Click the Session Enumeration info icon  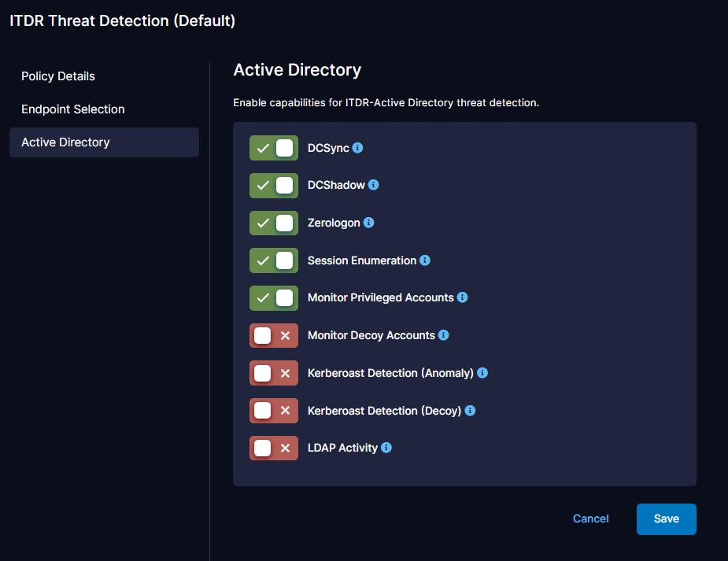pyautogui.click(x=425, y=260)
